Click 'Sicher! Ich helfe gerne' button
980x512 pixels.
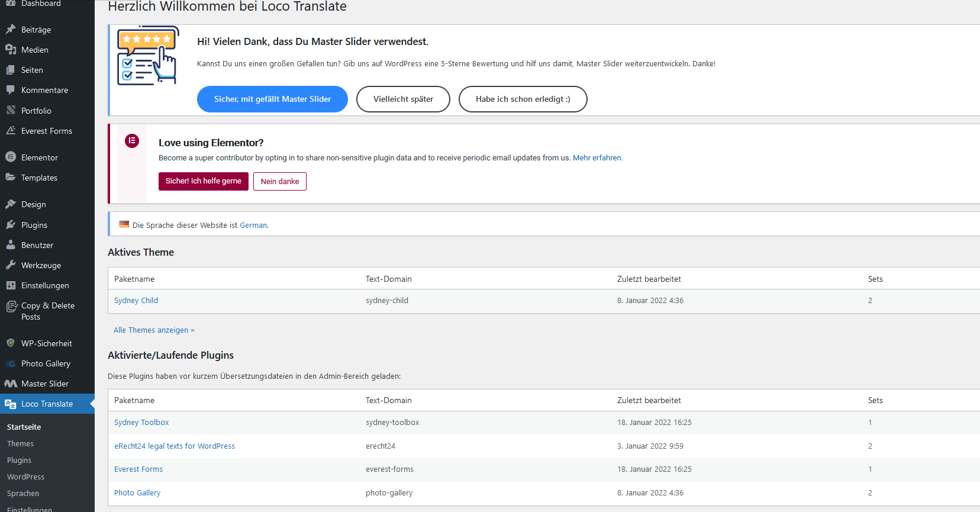(x=204, y=181)
